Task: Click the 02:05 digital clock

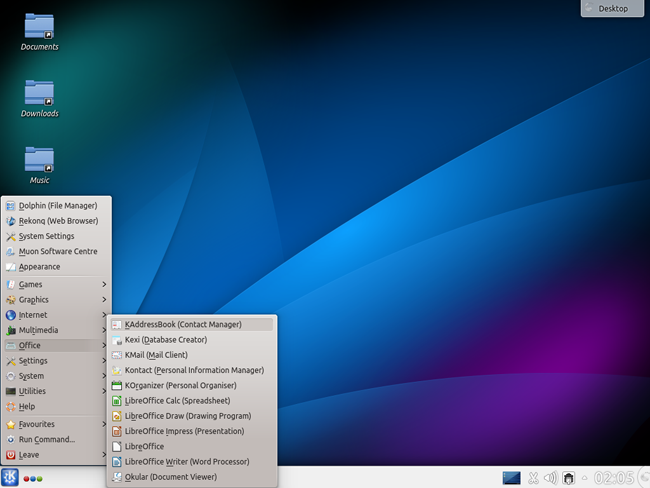Action: pyautogui.click(x=614, y=478)
